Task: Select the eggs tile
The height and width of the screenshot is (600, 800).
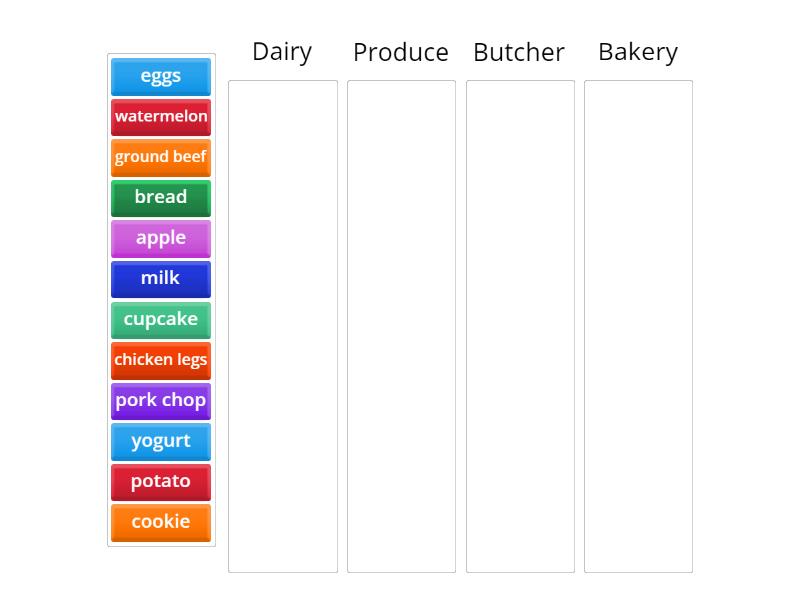Action: pyautogui.click(x=160, y=76)
